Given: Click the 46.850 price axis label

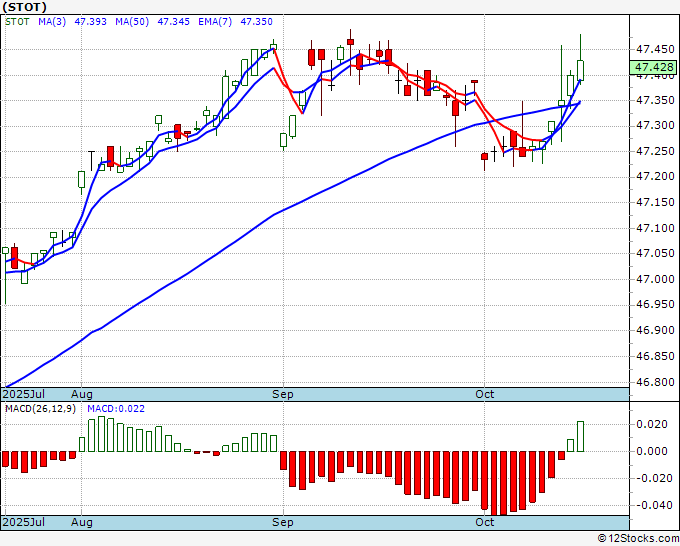Looking at the screenshot, I should pos(655,356).
